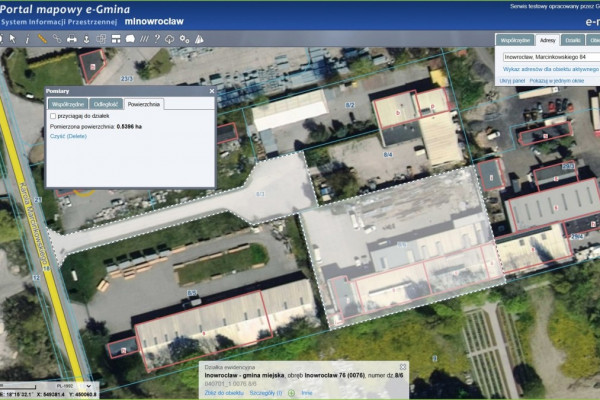Image resolution: width=600 pixels, height=400 pixels.
Task: Click the link chain icon in toolbar
Action: pos(56,39)
